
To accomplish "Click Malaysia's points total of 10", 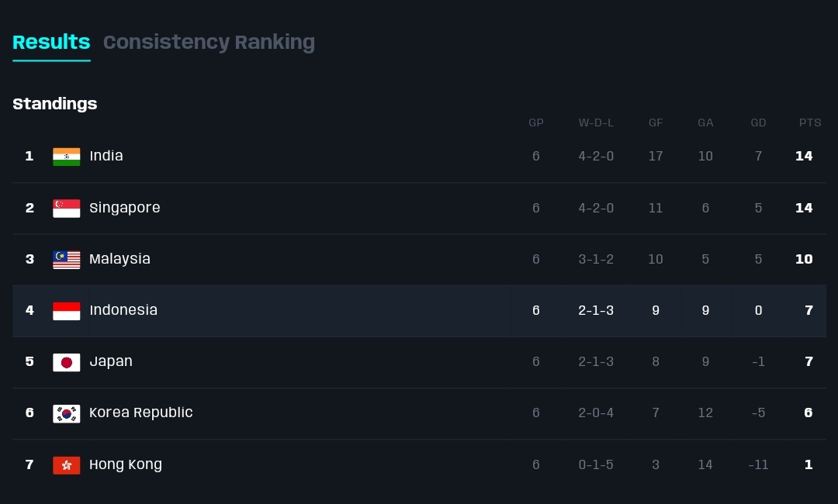I will [x=804, y=259].
